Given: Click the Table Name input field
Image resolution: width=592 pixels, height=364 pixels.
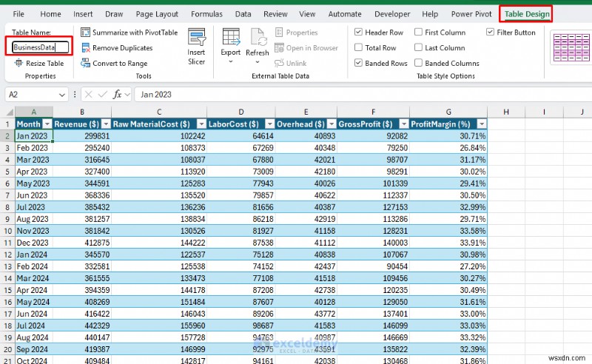Looking at the screenshot, I should (x=41, y=47).
